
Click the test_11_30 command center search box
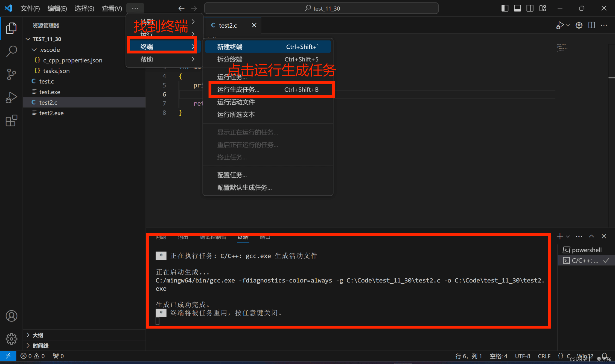(321, 8)
